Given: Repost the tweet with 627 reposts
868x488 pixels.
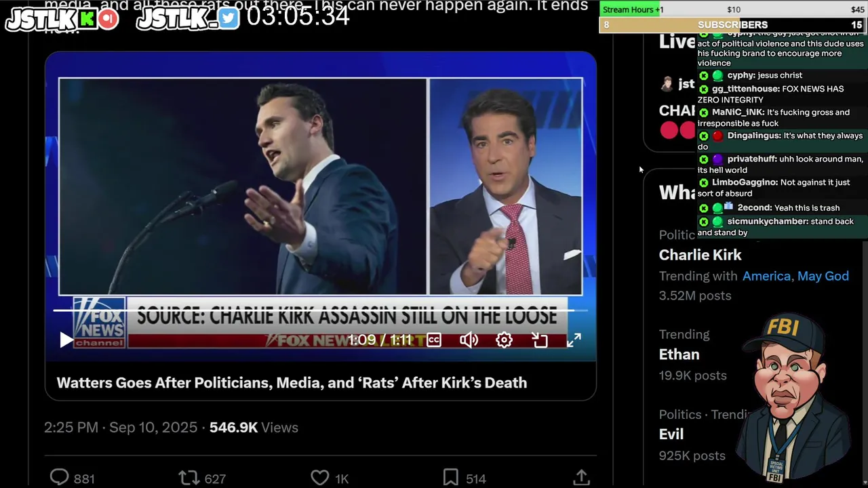Looking at the screenshot, I should tap(202, 478).
